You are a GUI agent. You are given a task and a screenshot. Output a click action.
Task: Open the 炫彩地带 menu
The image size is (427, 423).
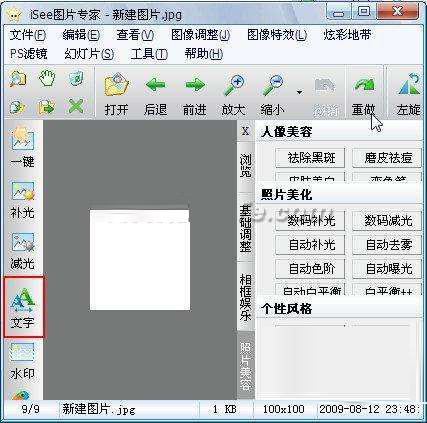347,35
